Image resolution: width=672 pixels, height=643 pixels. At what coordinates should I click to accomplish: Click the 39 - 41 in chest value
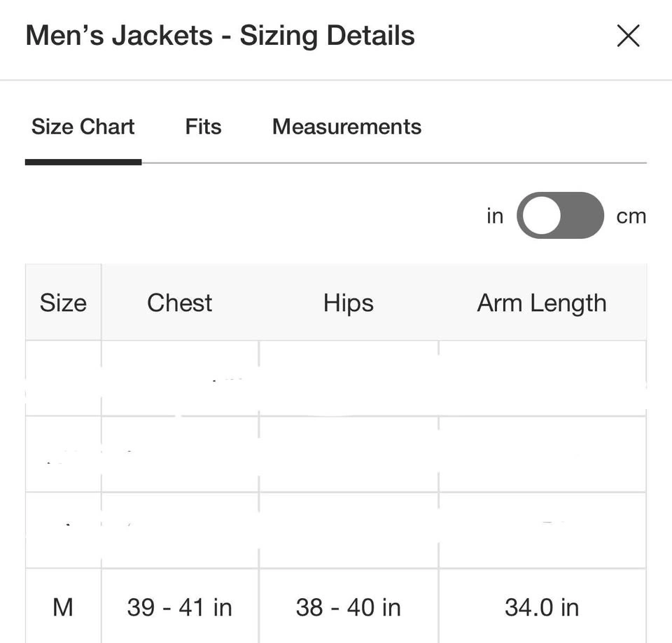(x=179, y=607)
